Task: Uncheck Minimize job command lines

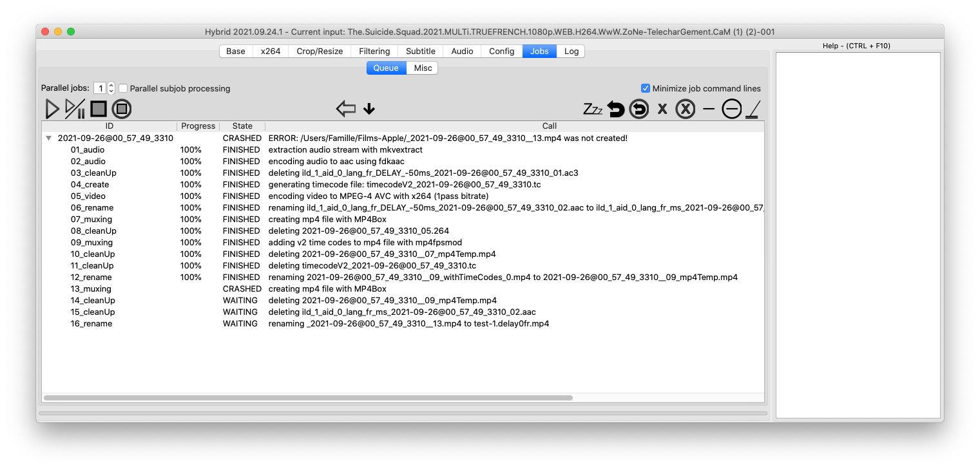Action: (x=646, y=88)
